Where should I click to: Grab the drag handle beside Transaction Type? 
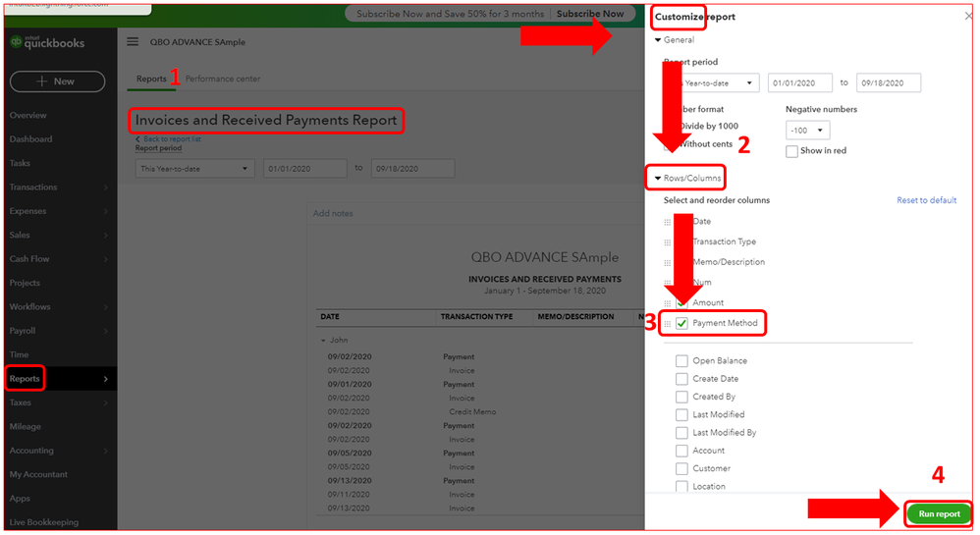(668, 242)
